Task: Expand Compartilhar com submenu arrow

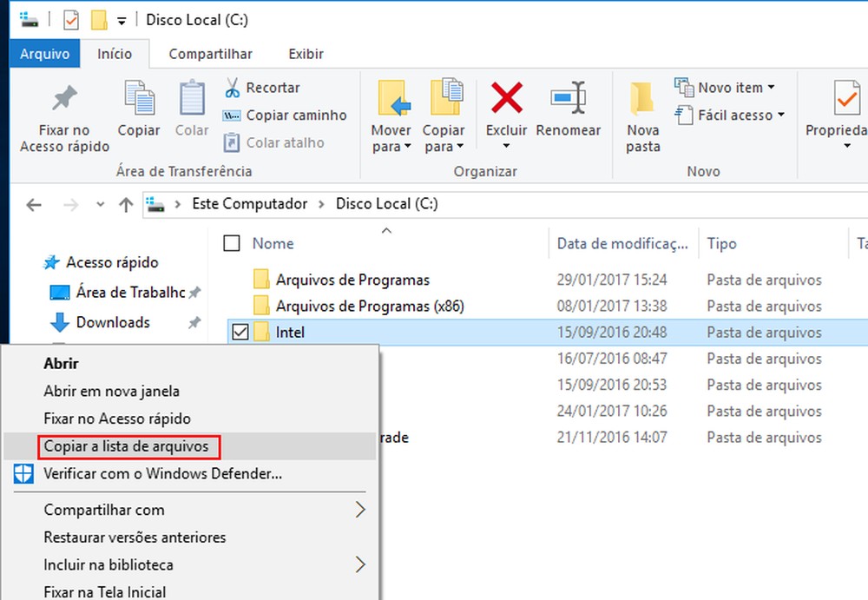Action: tap(360, 510)
